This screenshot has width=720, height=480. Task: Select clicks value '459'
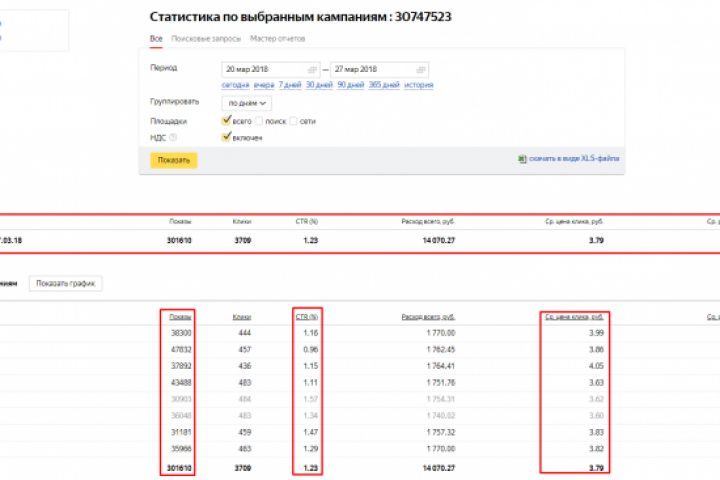click(x=245, y=432)
